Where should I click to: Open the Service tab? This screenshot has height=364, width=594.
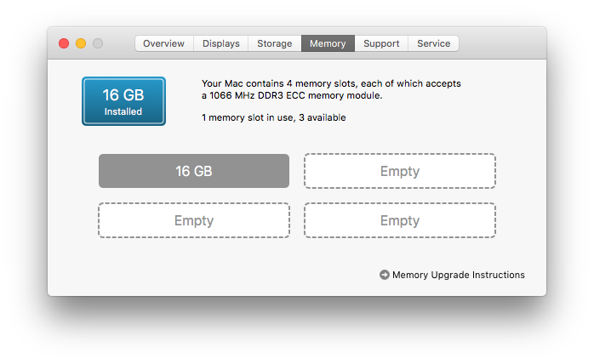pyautogui.click(x=433, y=43)
